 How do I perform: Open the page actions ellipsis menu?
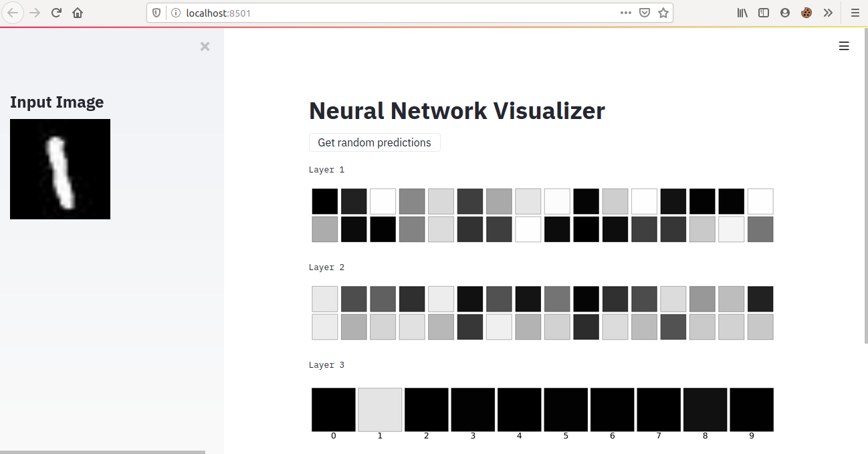(626, 13)
